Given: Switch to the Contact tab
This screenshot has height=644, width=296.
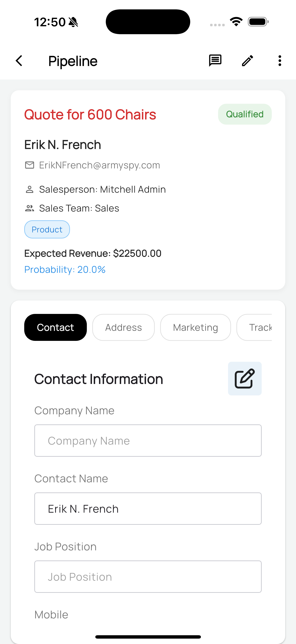Looking at the screenshot, I should click(55, 327).
